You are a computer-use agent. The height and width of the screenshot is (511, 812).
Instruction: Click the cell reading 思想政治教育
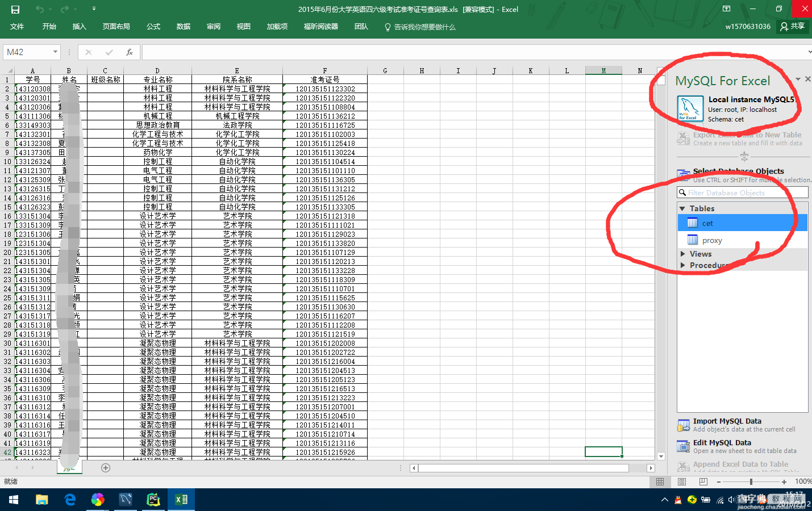157,125
